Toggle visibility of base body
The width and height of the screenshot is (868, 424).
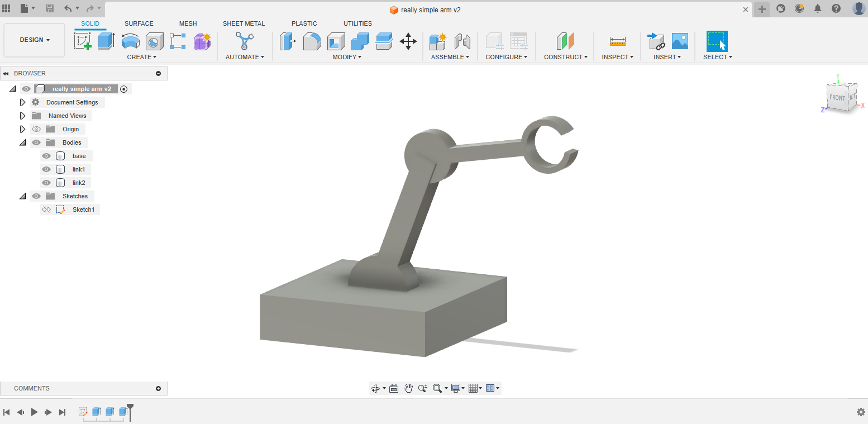click(46, 156)
